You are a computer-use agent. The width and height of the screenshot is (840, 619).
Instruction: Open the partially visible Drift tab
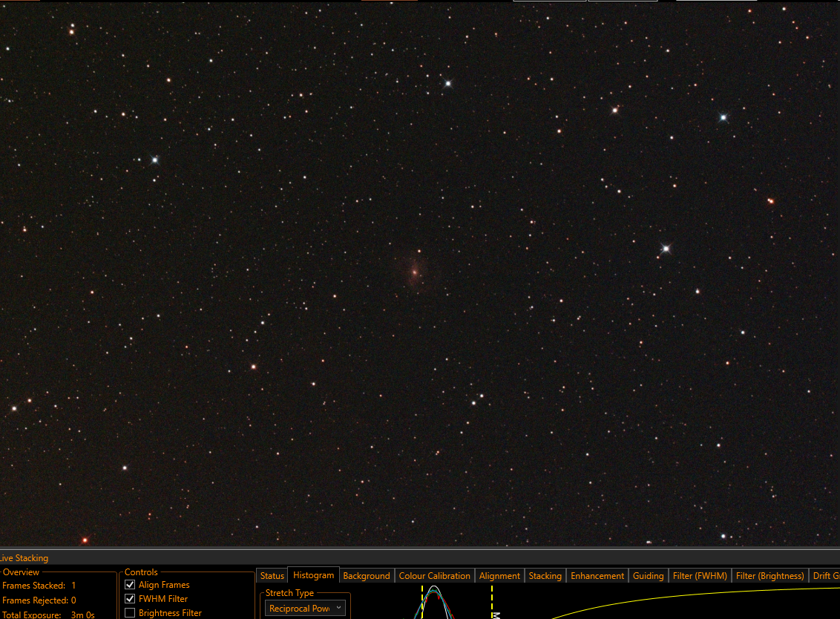(825, 576)
